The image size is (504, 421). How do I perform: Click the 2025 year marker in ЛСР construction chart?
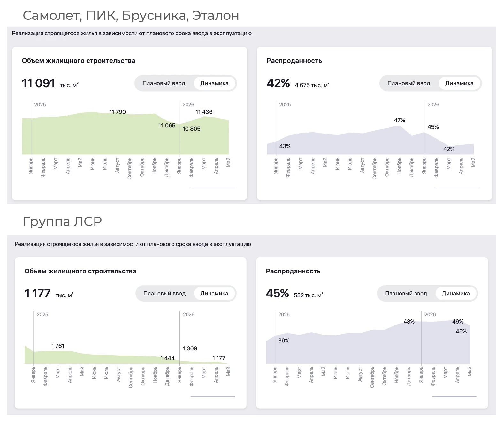coord(42,315)
